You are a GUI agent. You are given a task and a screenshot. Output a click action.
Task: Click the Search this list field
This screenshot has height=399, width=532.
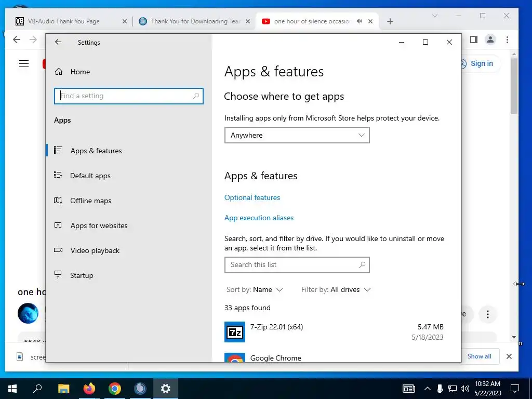[x=297, y=265]
